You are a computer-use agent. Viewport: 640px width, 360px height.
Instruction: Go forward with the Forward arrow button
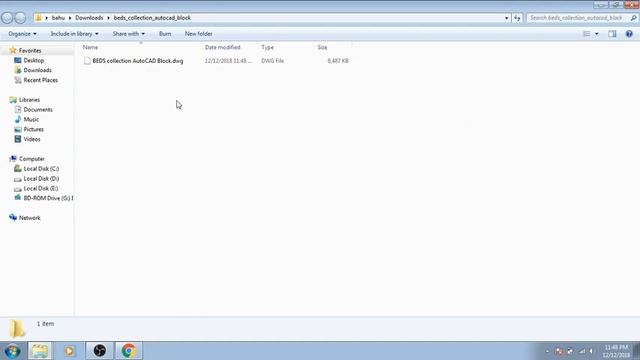(20, 18)
